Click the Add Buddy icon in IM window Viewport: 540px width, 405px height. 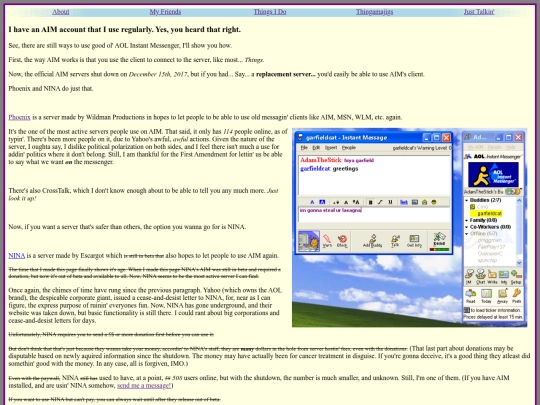click(x=373, y=241)
